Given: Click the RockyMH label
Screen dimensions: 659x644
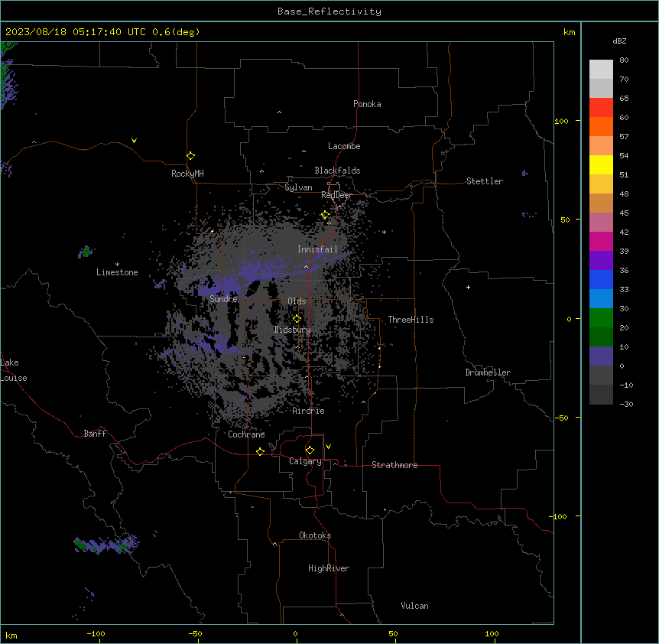Looking at the screenshot, I should point(187,174).
